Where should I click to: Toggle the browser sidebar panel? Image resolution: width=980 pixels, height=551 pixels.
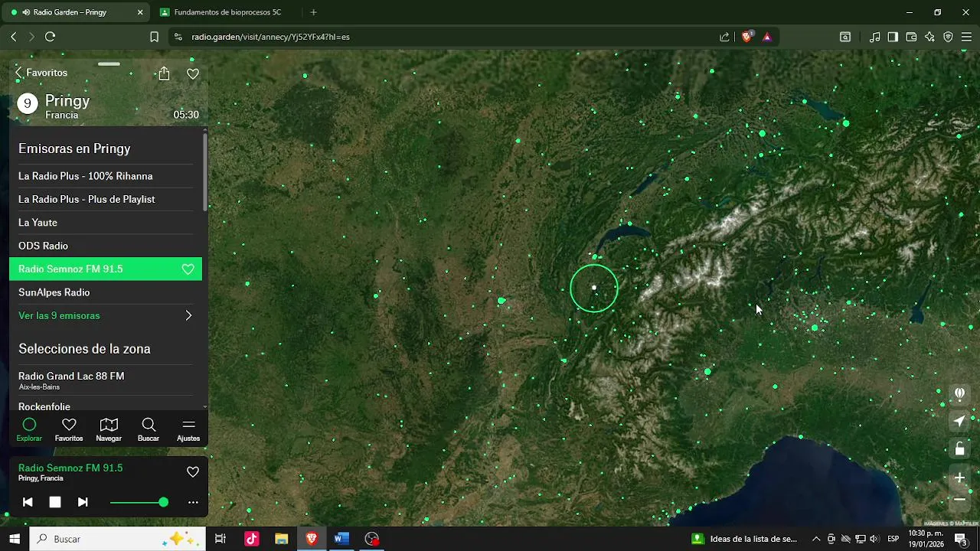click(893, 37)
